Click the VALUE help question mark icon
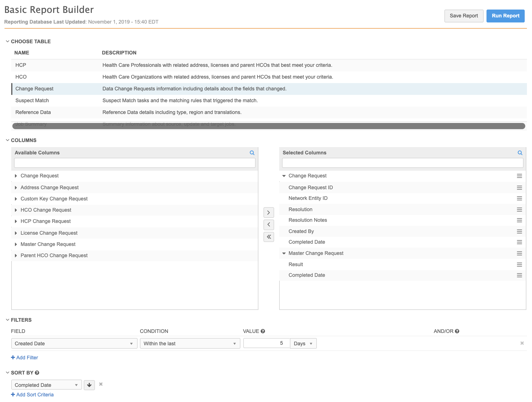Image resolution: width=532 pixels, height=402 pixels. (263, 331)
